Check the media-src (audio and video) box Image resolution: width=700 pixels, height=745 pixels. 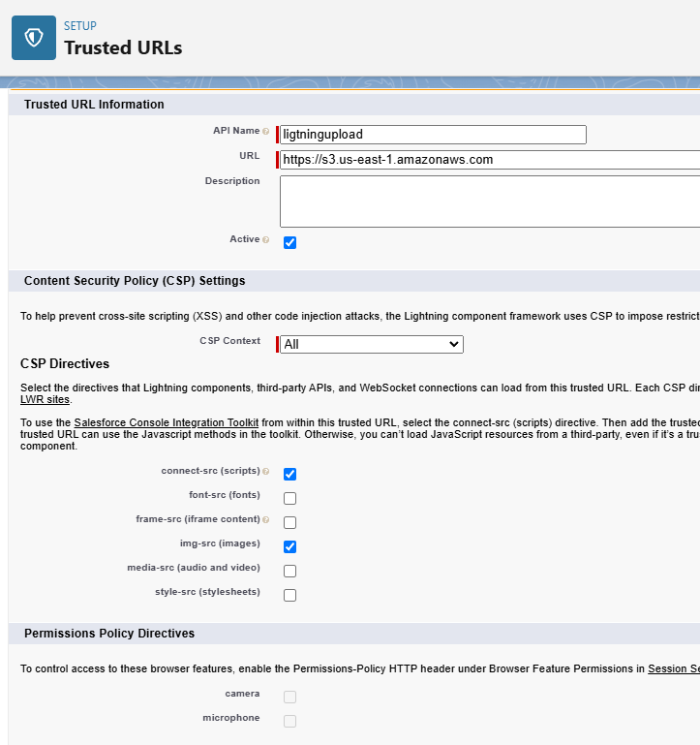click(x=289, y=571)
